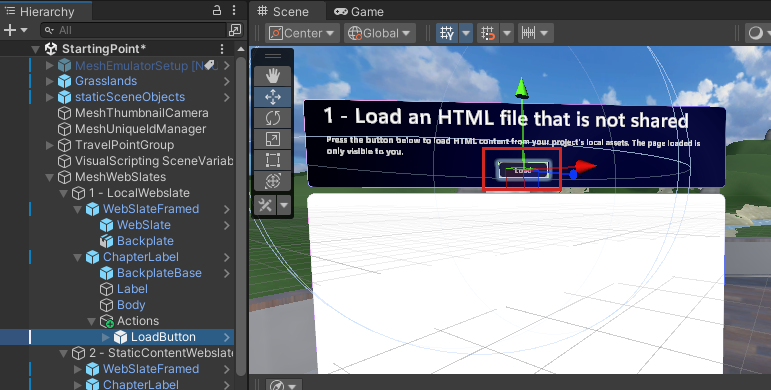Select the Rotate tool

click(272, 118)
